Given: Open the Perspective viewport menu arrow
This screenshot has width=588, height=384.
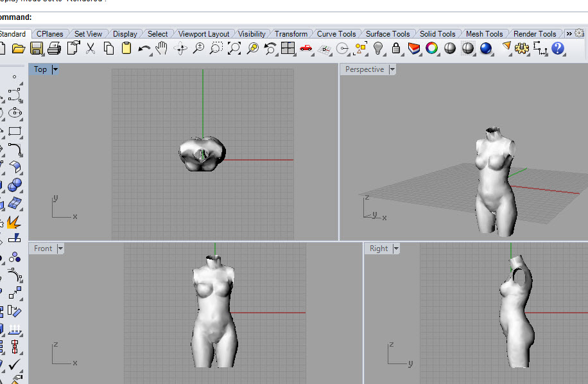Looking at the screenshot, I should tap(392, 69).
